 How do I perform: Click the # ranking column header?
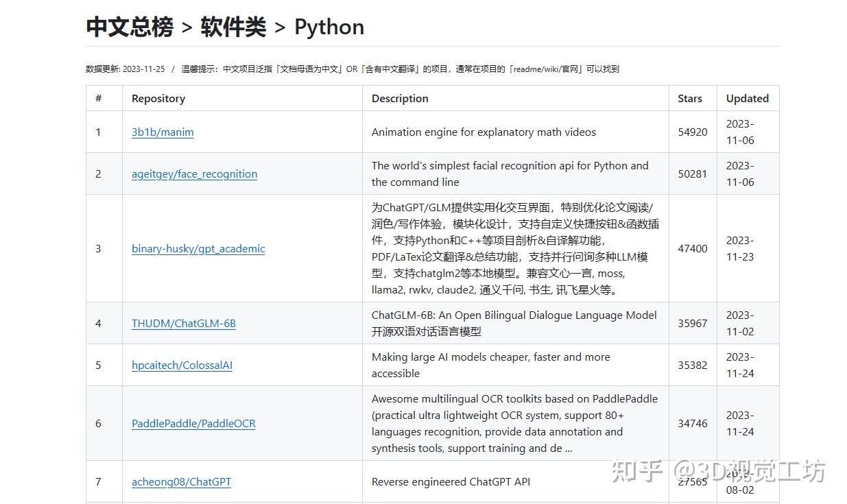coord(97,98)
